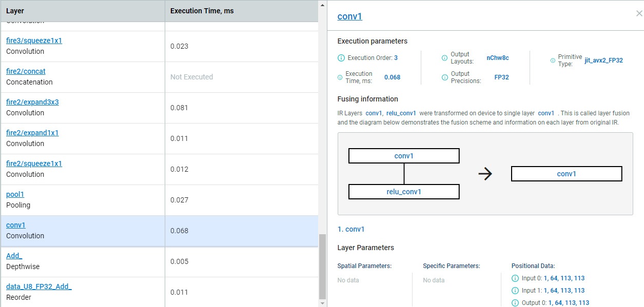The image size is (644, 307).
Task: Sort by Execution Time column header
Action: [202, 11]
